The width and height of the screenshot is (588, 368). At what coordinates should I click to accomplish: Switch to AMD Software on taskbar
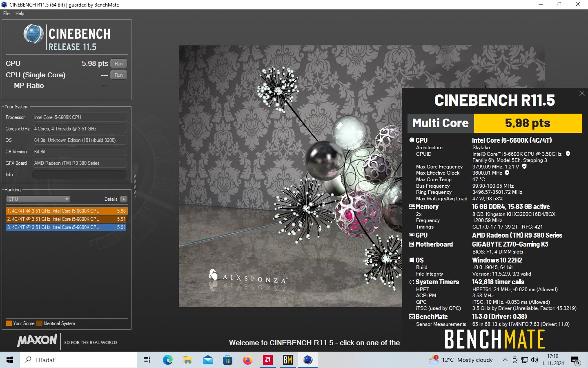pyautogui.click(x=268, y=360)
